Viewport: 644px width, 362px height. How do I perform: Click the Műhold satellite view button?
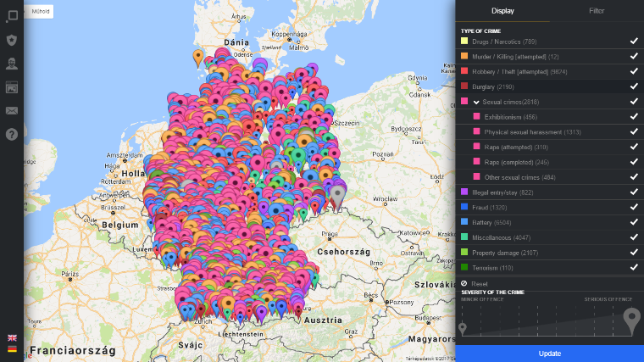click(x=41, y=12)
